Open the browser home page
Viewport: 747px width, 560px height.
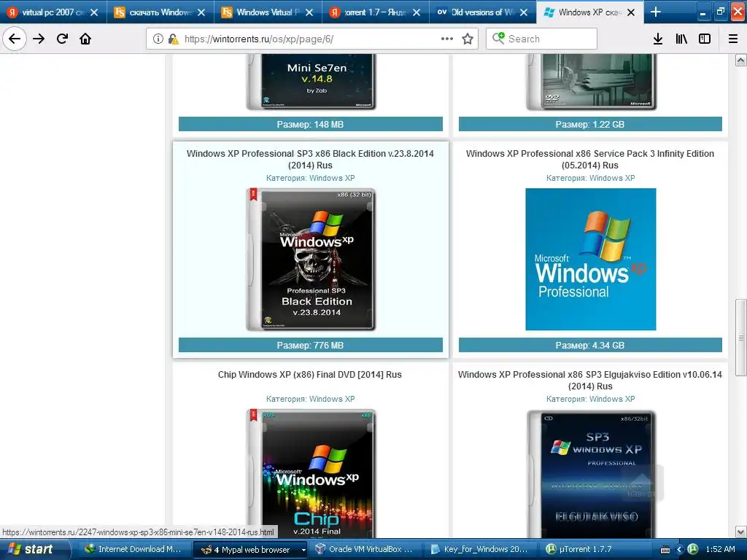85,39
